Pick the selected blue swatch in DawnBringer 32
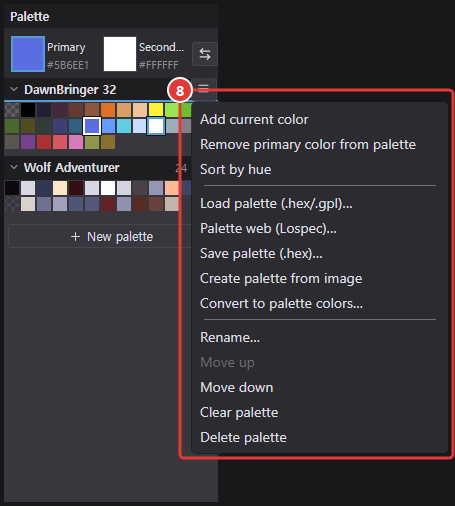This screenshot has width=455, height=506. point(92,126)
